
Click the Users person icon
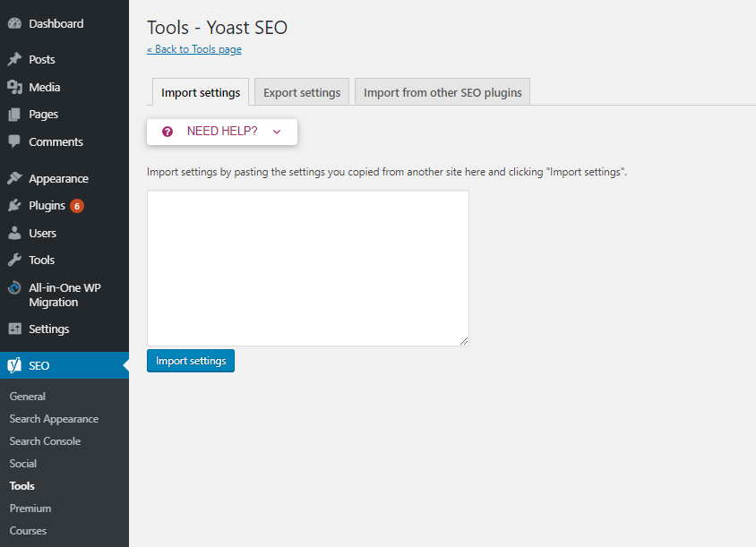[15, 234]
